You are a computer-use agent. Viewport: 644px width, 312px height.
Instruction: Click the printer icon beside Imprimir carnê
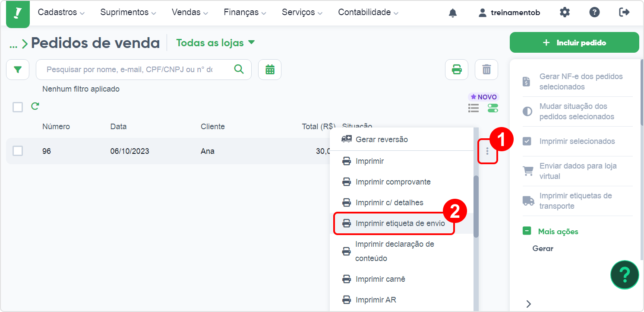click(347, 279)
